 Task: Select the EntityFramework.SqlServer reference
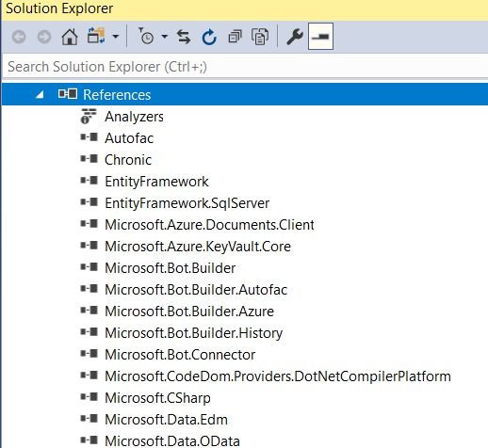(x=187, y=203)
